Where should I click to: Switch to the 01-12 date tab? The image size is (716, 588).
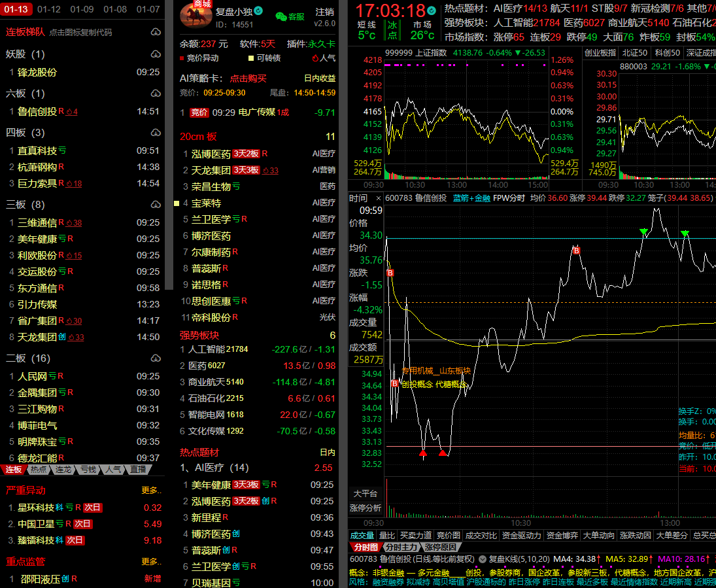click(x=49, y=9)
